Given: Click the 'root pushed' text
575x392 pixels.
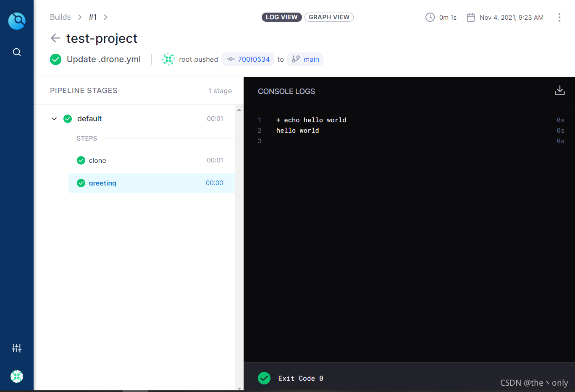Looking at the screenshot, I should coord(198,59).
